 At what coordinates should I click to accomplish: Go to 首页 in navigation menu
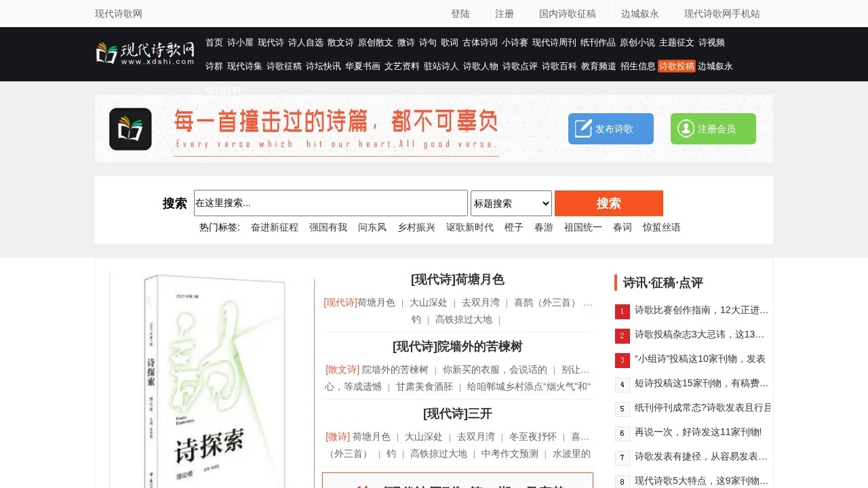point(214,42)
